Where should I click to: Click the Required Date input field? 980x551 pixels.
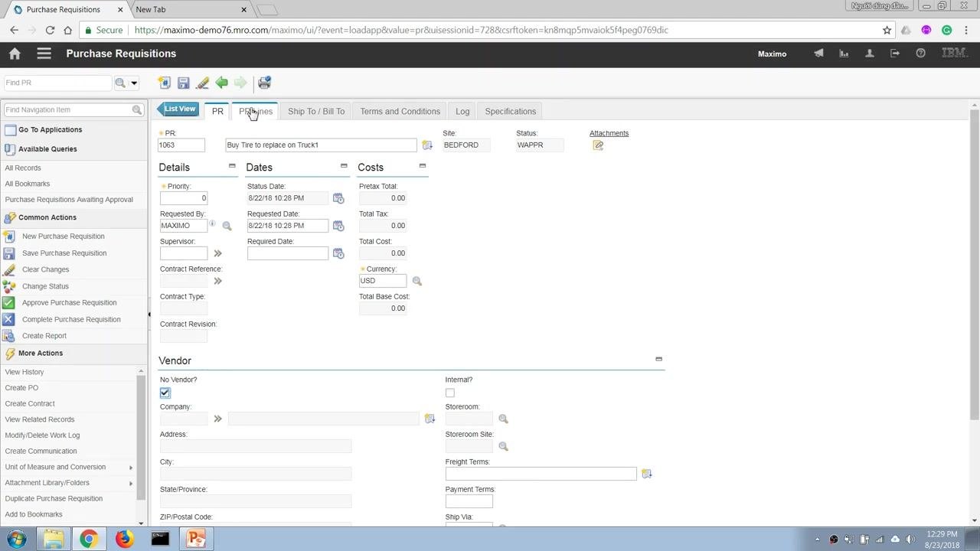[288, 253]
